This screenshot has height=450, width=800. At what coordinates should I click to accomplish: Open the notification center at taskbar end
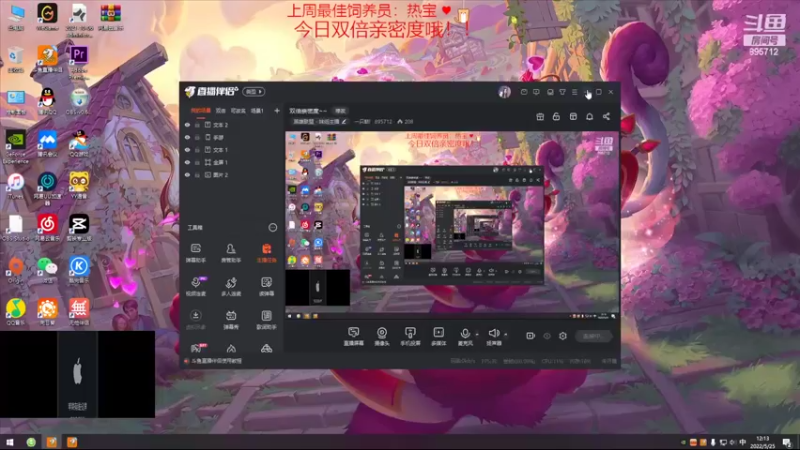click(787, 442)
